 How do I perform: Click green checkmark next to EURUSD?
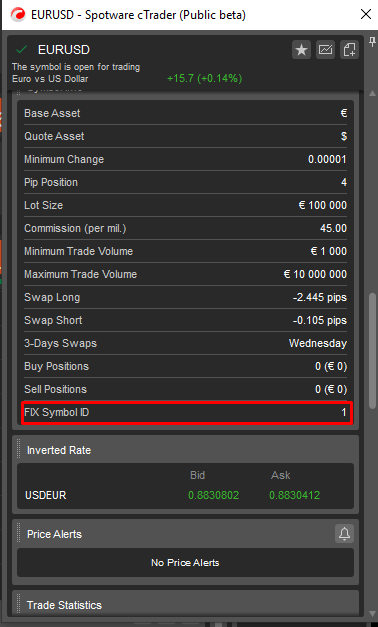(21, 50)
